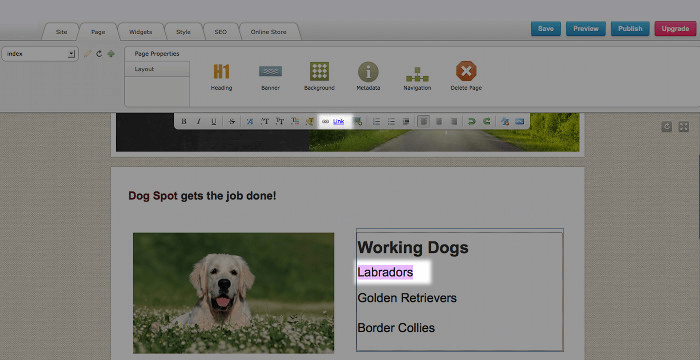The image size is (700, 360).
Task: Switch to the Online Store tab
Action: [x=269, y=32]
